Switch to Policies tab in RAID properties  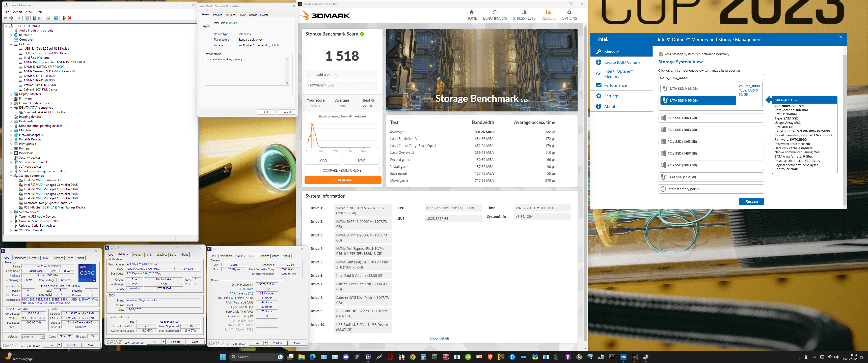pos(218,15)
